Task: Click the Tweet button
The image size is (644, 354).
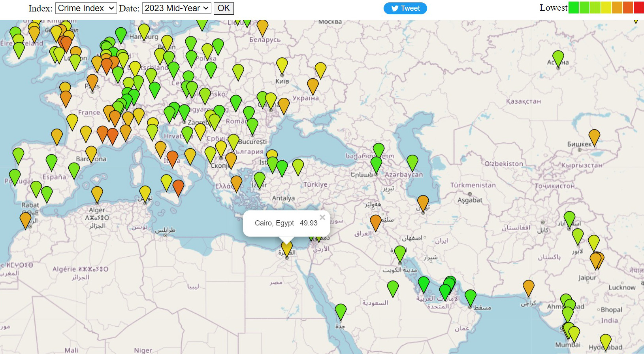Action: point(405,8)
